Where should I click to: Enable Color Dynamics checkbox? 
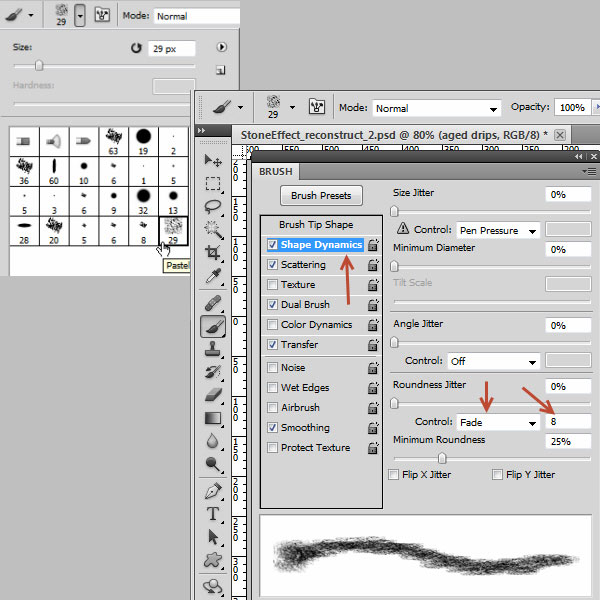click(272, 324)
